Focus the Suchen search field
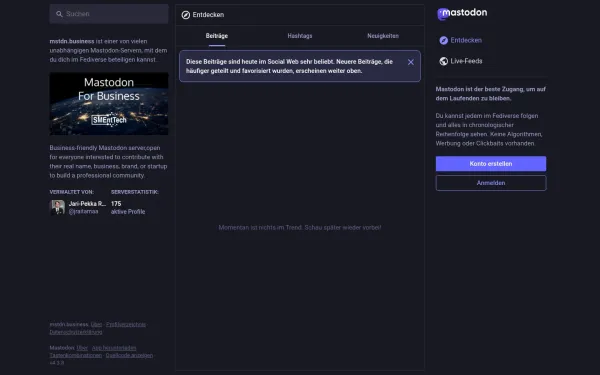The width and height of the screenshot is (600, 375). pos(109,14)
